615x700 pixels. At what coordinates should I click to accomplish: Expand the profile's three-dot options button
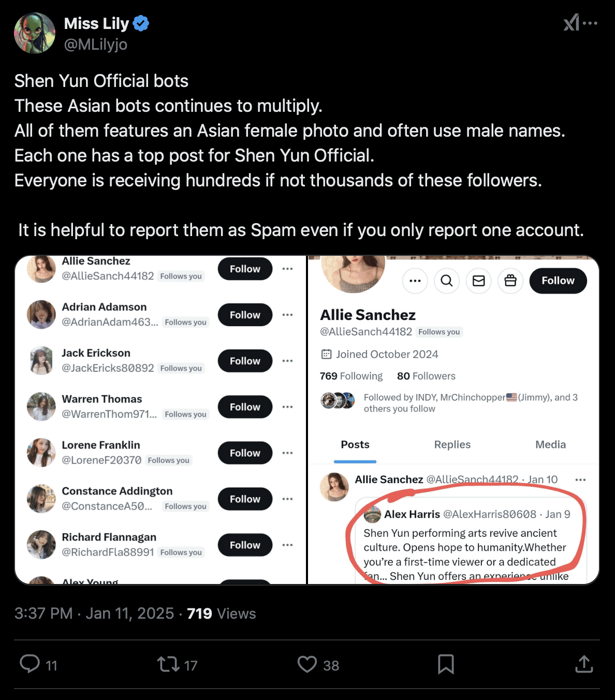tap(415, 281)
